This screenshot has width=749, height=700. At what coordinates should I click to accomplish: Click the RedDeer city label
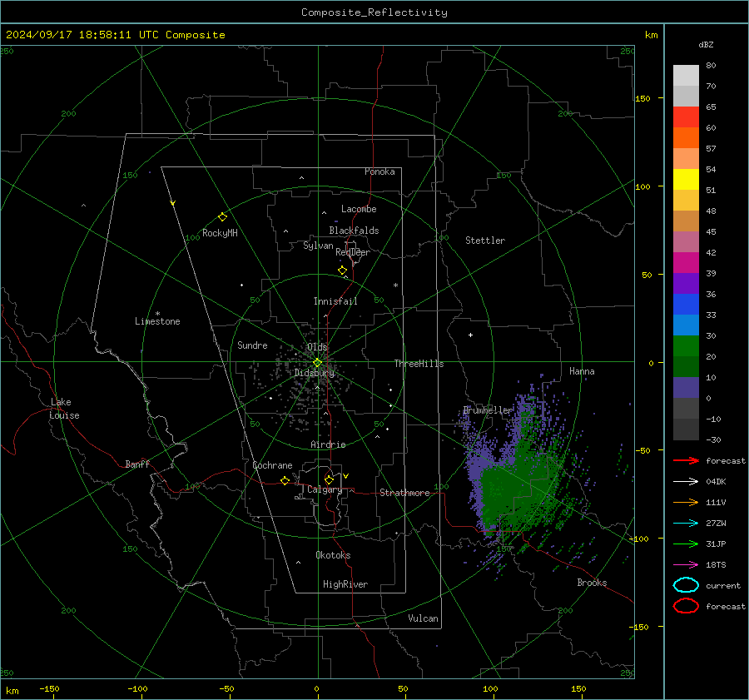click(353, 252)
